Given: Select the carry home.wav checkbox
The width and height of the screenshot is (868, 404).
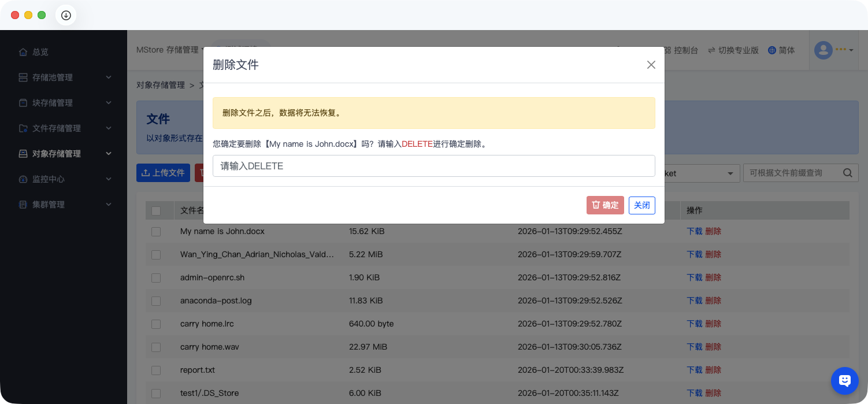Looking at the screenshot, I should [x=156, y=347].
